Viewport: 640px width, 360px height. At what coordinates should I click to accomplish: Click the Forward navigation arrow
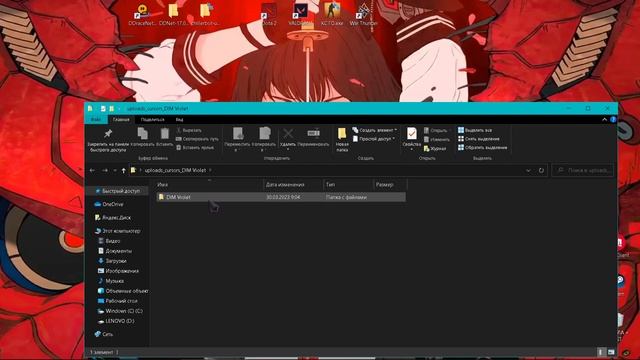[105, 170]
